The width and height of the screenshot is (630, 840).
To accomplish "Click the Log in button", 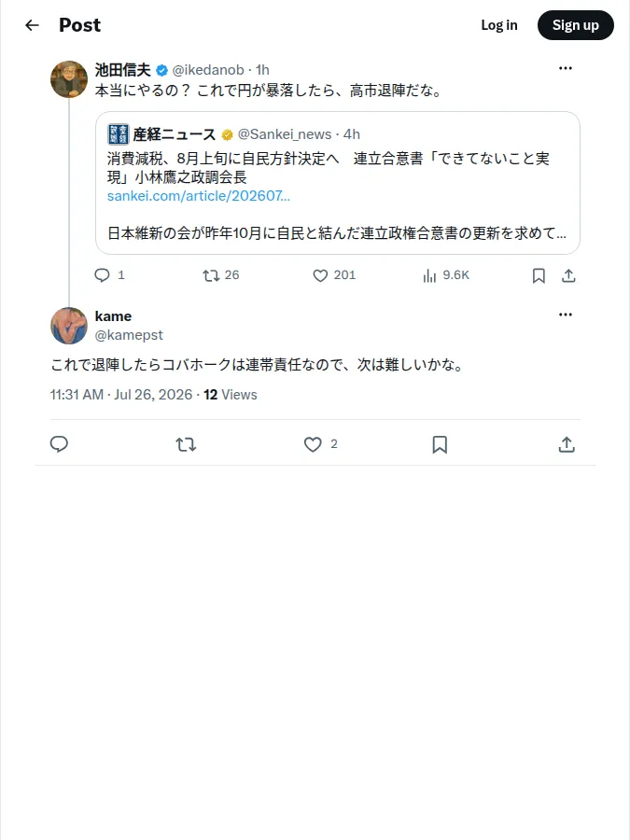I will click(498, 25).
